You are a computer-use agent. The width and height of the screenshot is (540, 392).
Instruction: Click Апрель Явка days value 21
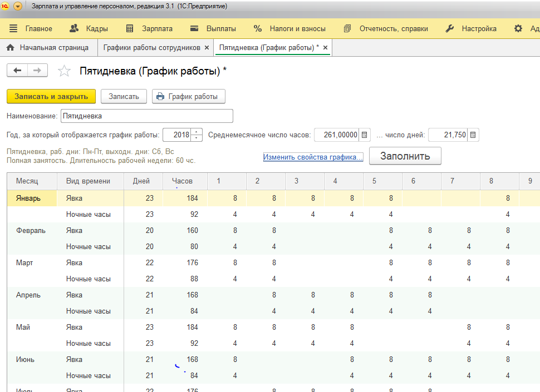[143, 295]
